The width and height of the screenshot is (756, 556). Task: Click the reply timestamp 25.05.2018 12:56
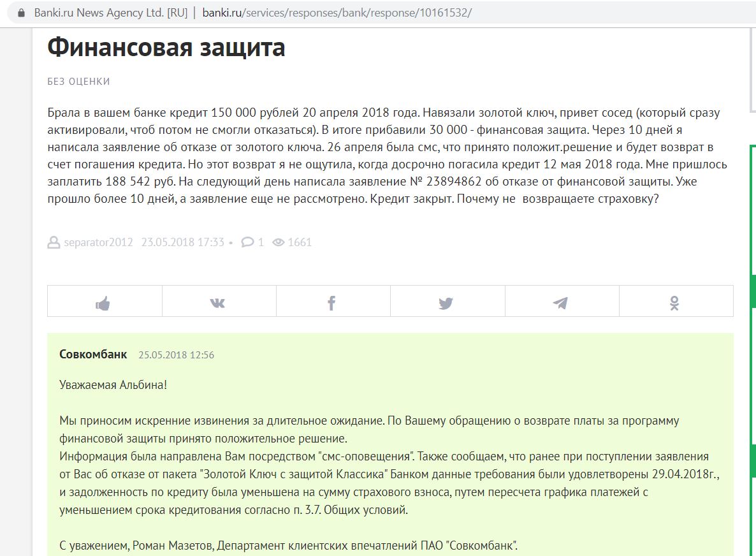pos(176,355)
